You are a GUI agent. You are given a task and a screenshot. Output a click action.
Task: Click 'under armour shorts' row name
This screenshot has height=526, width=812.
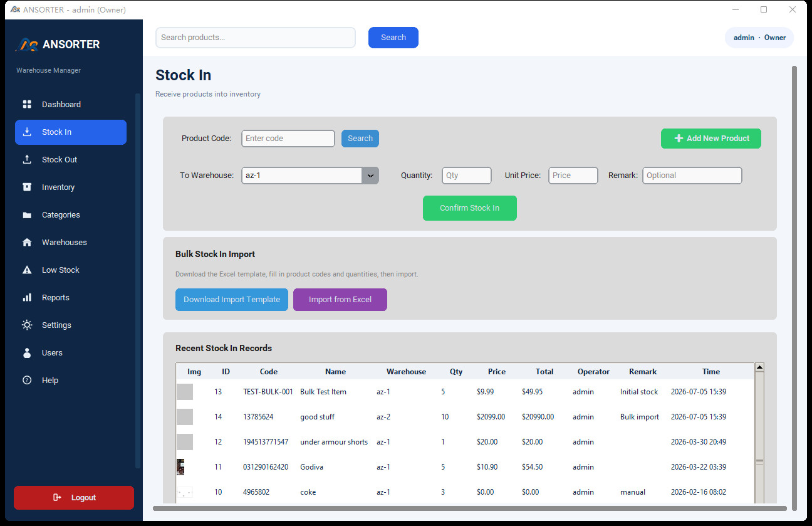pyautogui.click(x=334, y=442)
